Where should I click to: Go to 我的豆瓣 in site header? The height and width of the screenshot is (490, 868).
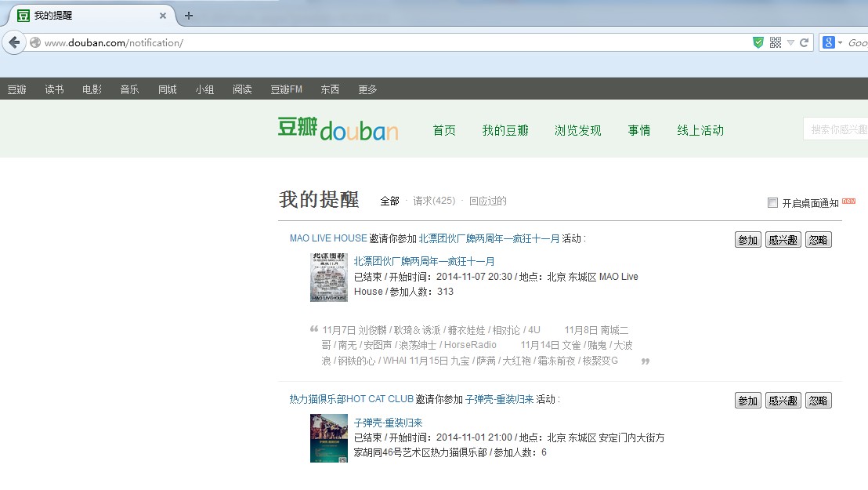(x=505, y=130)
